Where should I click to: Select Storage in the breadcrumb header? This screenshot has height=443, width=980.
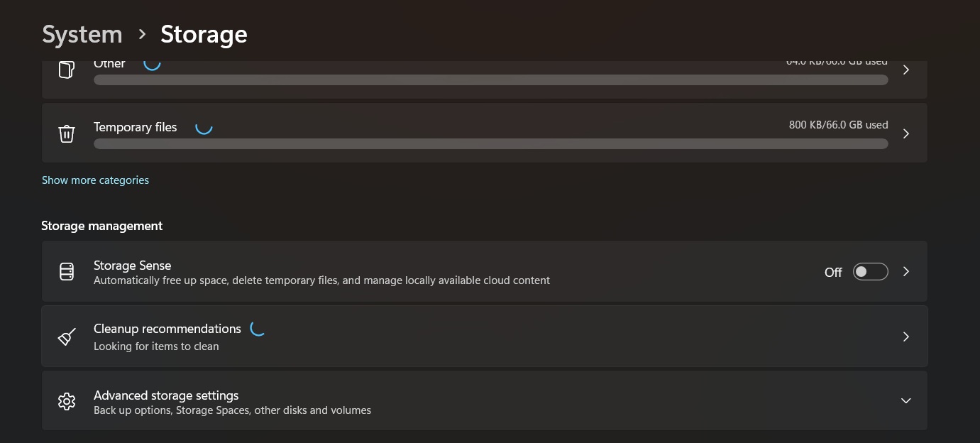(x=204, y=33)
